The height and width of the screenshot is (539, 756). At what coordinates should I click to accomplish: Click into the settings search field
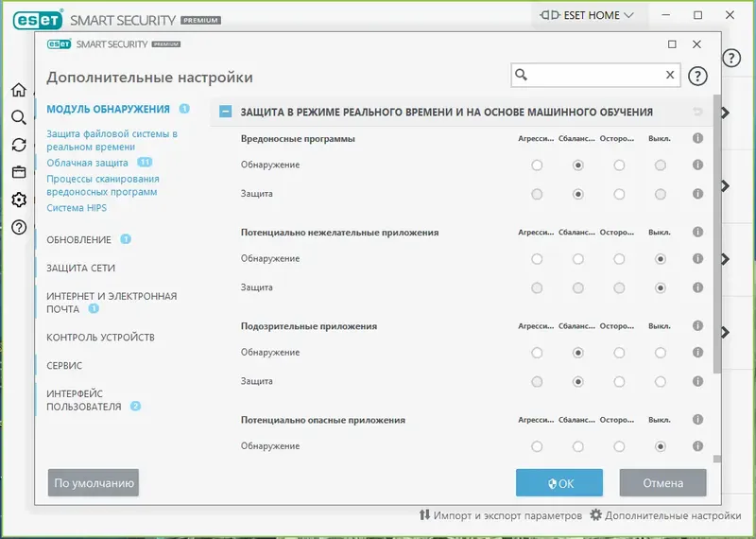pyautogui.click(x=595, y=75)
